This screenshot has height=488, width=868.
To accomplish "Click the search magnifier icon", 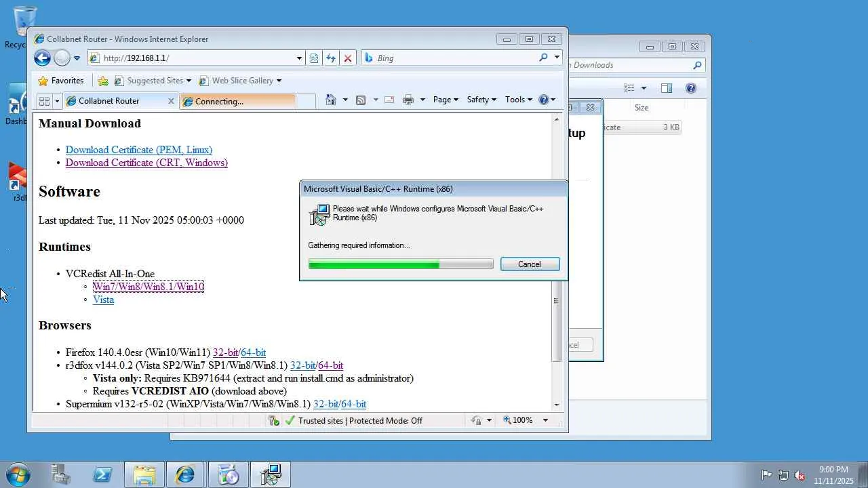I will 543,58.
